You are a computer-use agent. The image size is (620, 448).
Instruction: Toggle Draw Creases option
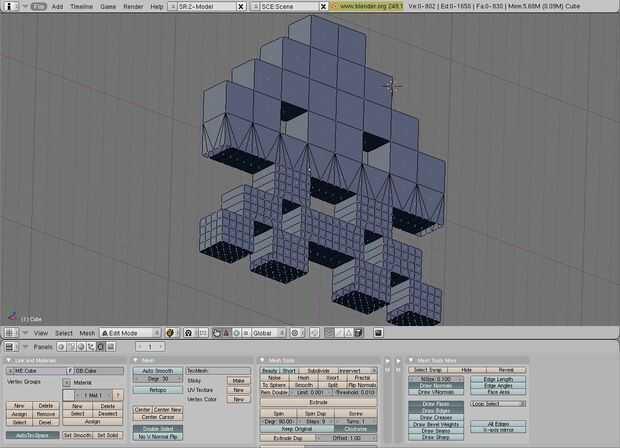point(436,418)
